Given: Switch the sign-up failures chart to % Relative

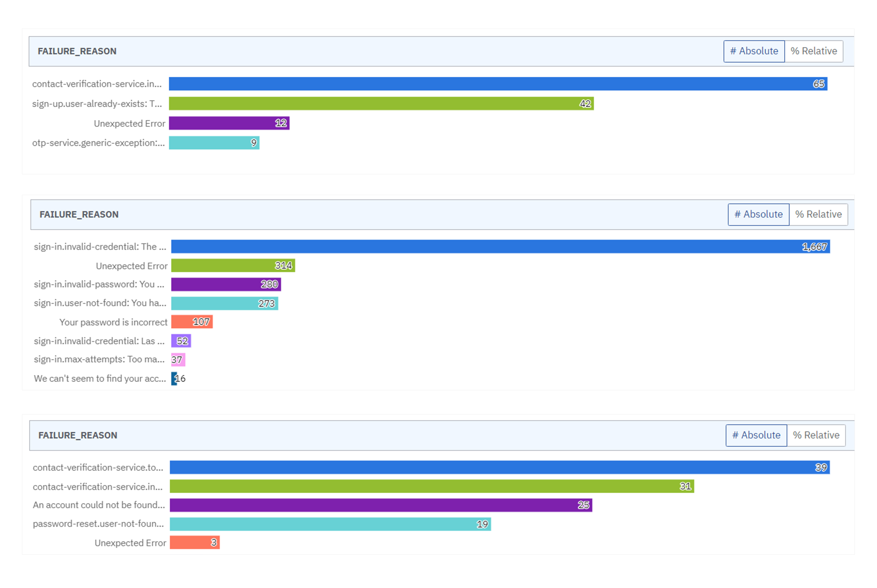Looking at the screenshot, I should tap(813, 51).
